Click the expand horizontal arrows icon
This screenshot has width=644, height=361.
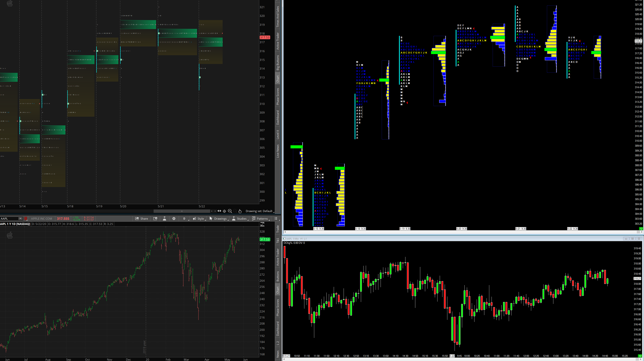(219, 211)
